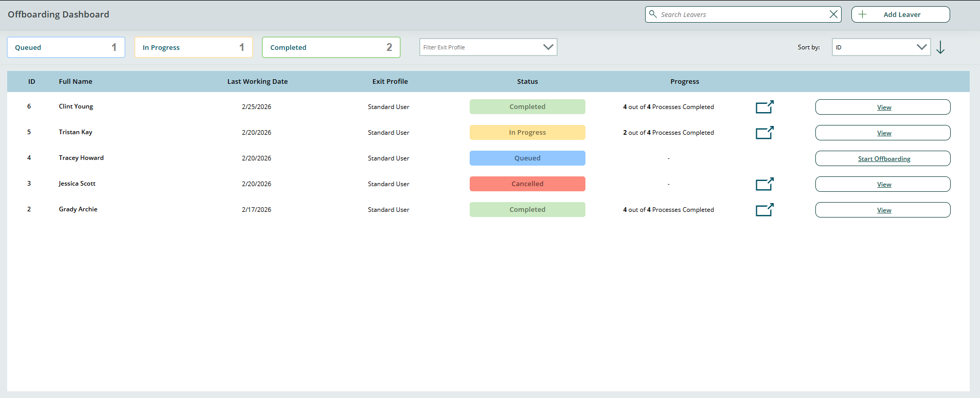The image size is (980, 398).
Task: Click the plus icon in Add Leaver
Action: [863, 14]
